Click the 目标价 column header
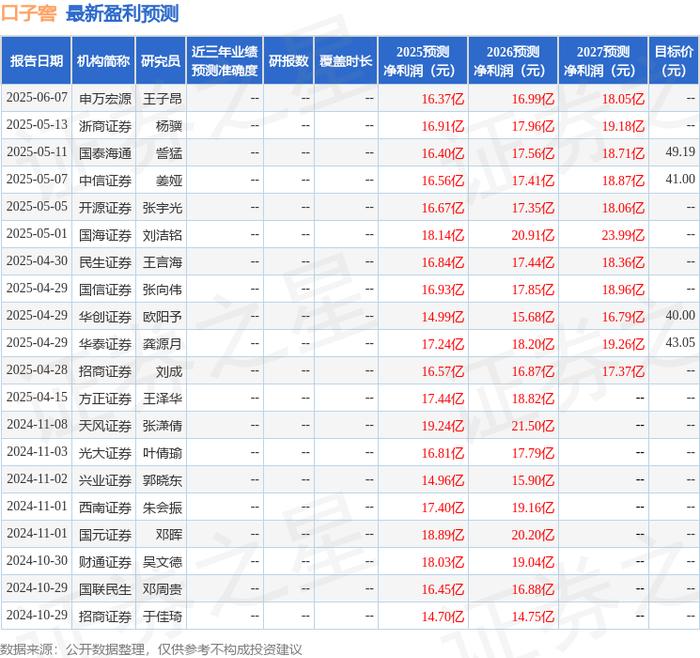The image size is (700, 658). 674,61
